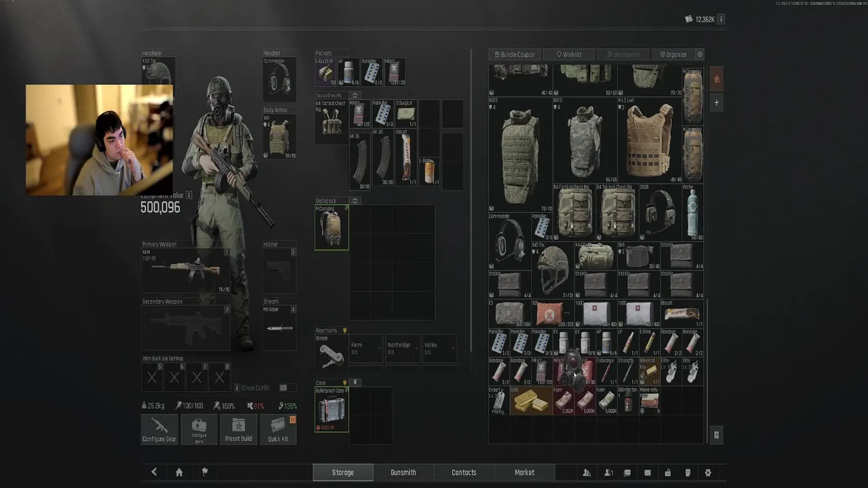Image resolution: width=868 pixels, height=488 pixels.
Task: Switch to the Market tab
Action: 524,472
